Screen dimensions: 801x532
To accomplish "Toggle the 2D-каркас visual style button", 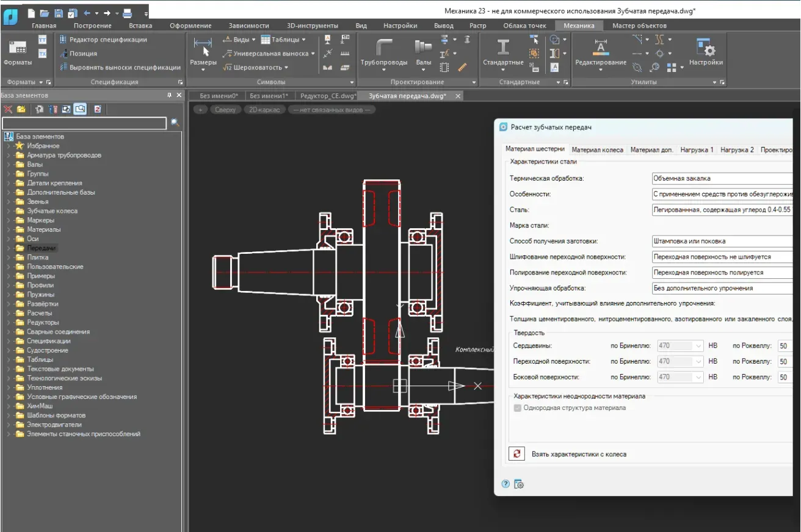I will 265,110.
